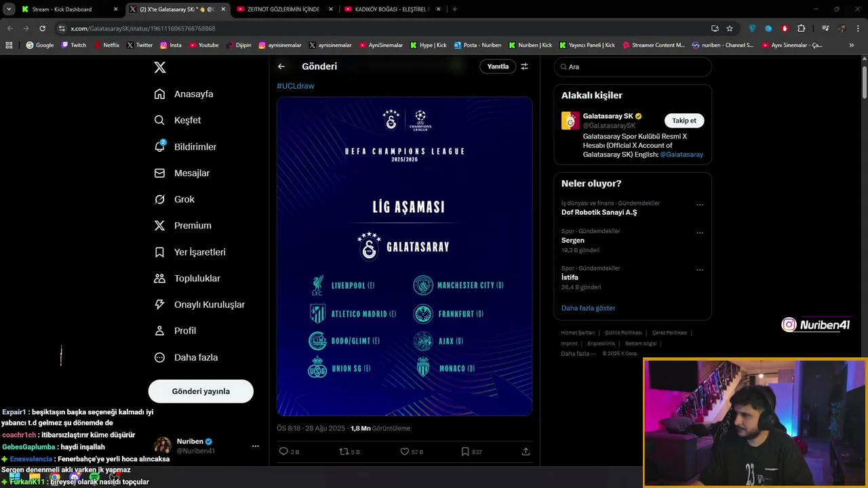The image size is (868, 488).
Task: Open Daha fazla menu in sidebar
Action: point(186,357)
